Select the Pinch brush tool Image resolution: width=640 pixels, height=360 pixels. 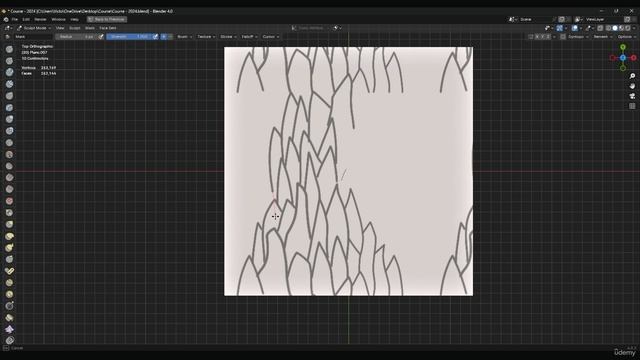pyautogui.click(x=9, y=213)
